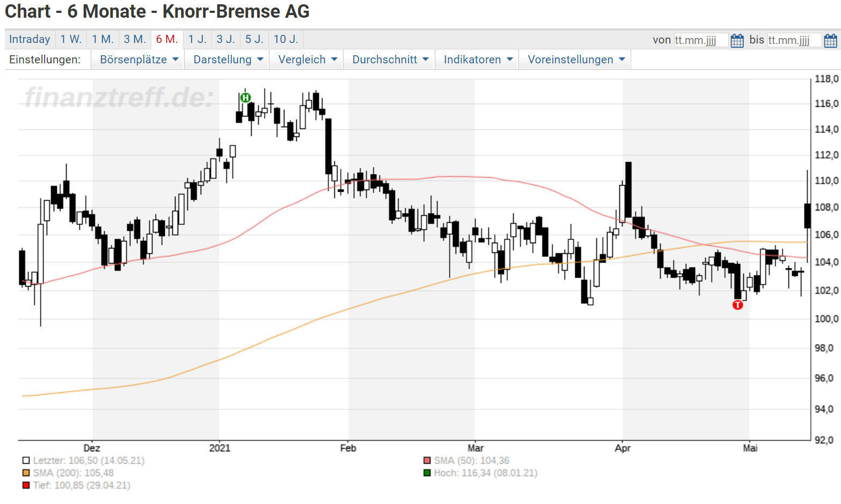The image size is (841, 504).
Task: Expand the Vergleich dropdown
Action: [308, 60]
